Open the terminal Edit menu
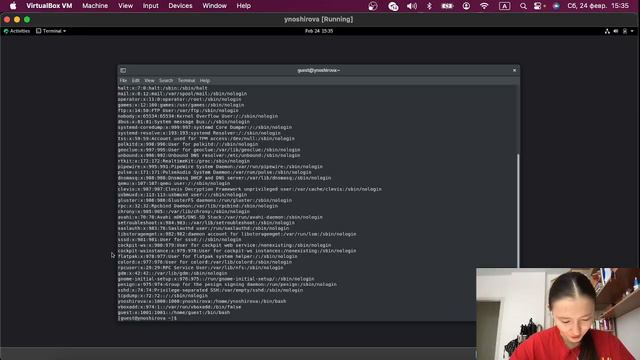The width and height of the screenshot is (640, 360). point(136,81)
